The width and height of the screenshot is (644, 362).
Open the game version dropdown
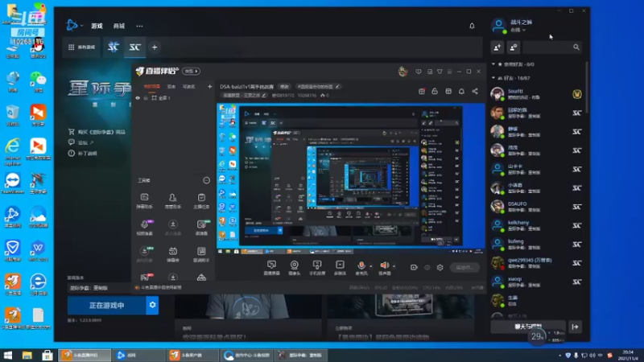pyautogui.click(x=99, y=288)
